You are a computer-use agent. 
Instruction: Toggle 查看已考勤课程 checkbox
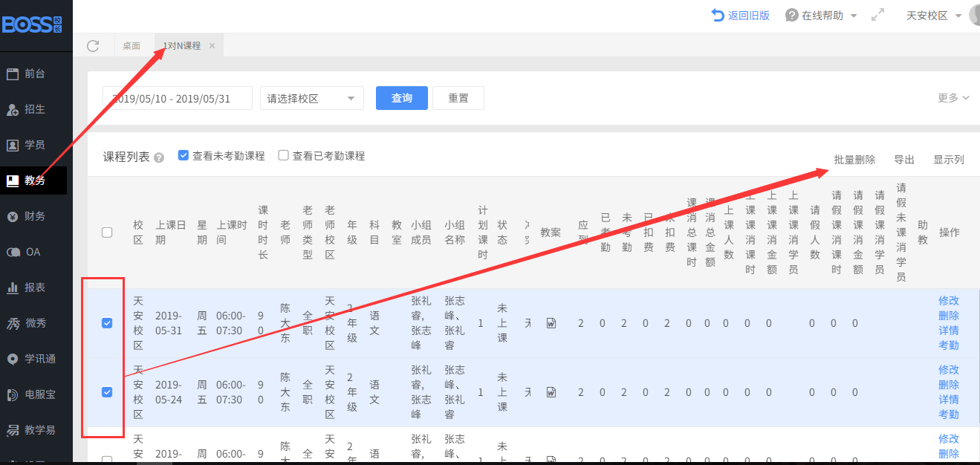(x=283, y=155)
